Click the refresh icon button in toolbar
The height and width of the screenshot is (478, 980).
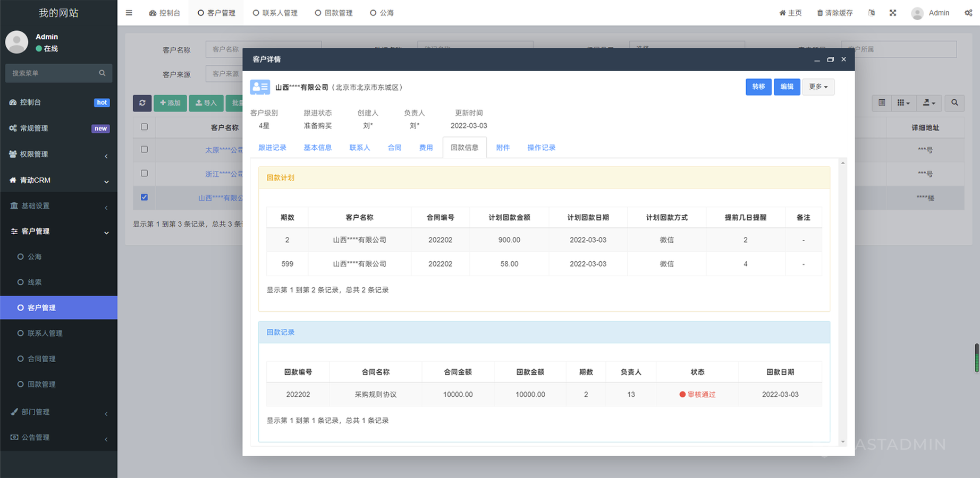pos(142,103)
